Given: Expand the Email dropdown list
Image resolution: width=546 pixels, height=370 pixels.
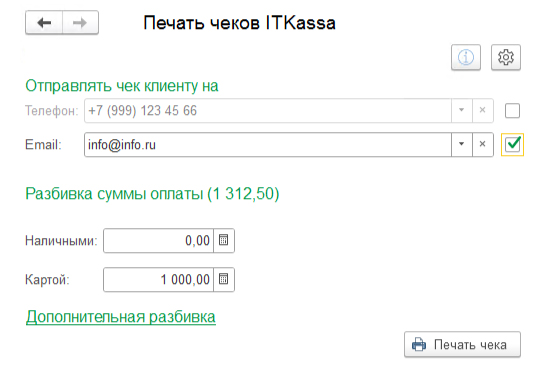Looking at the screenshot, I should point(462,144).
